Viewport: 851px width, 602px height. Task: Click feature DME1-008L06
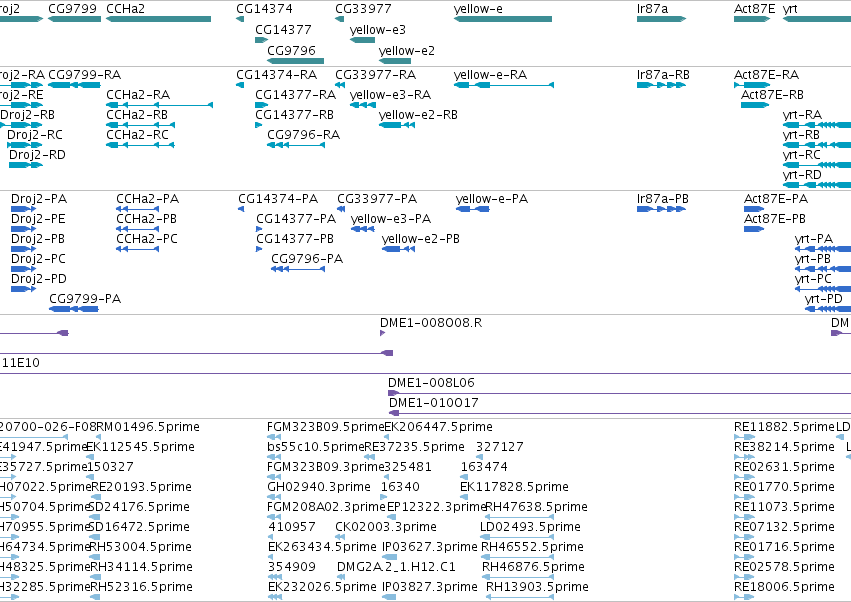tap(431, 383)
